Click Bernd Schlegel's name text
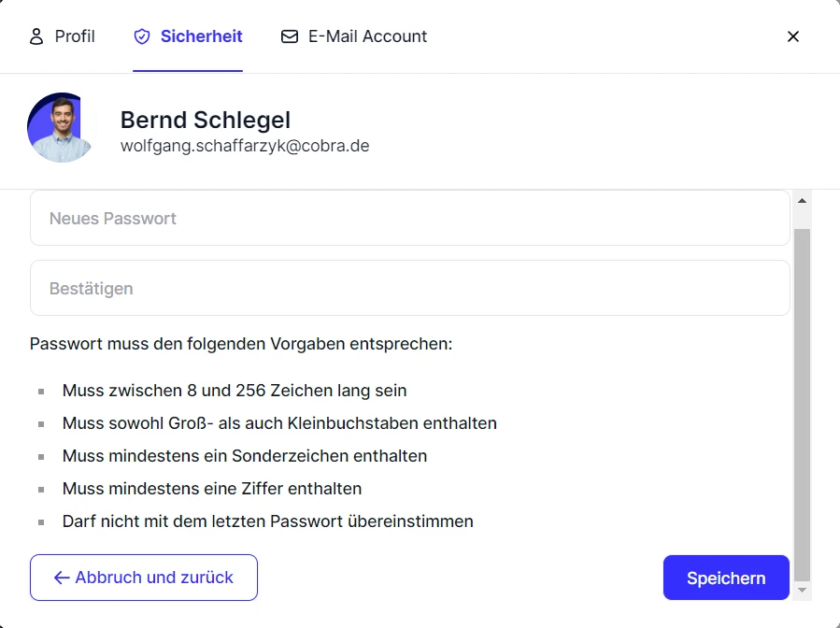The image size is (840, 628). pyautogui.click(x=205, y=121)
